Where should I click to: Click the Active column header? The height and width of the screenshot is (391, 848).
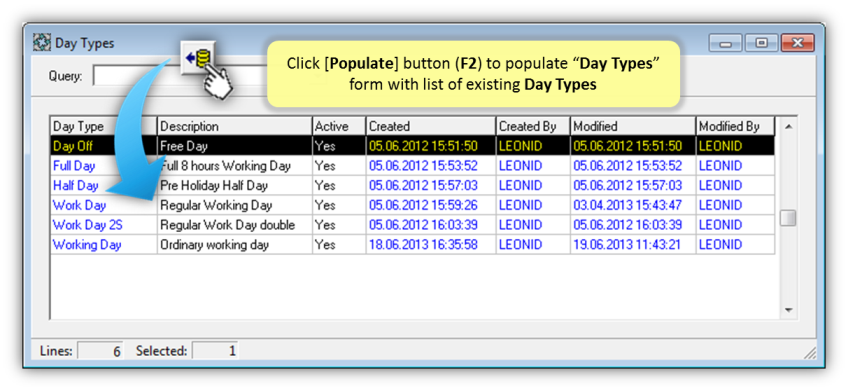pyautogui.click(x=339, y=126)
